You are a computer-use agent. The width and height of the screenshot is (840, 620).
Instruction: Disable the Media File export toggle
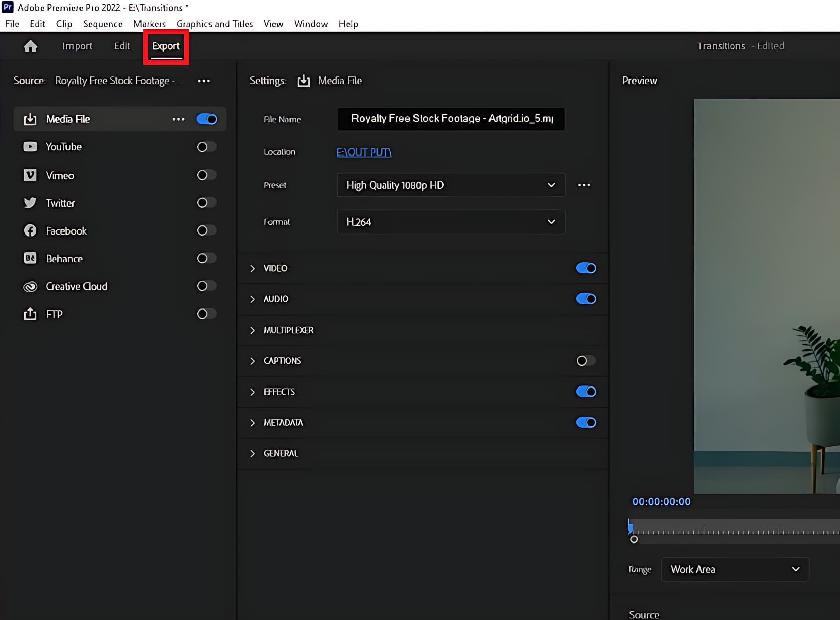[206, 119]
